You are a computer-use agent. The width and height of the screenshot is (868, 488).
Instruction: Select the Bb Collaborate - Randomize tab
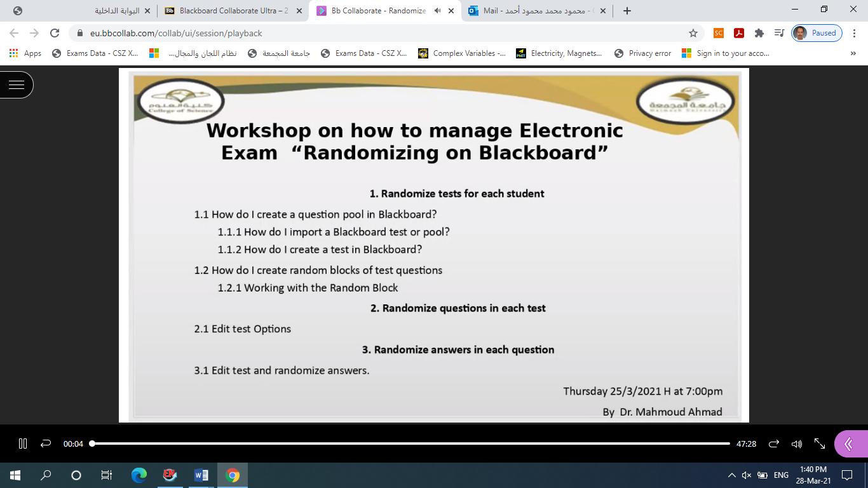click(385, 11)
